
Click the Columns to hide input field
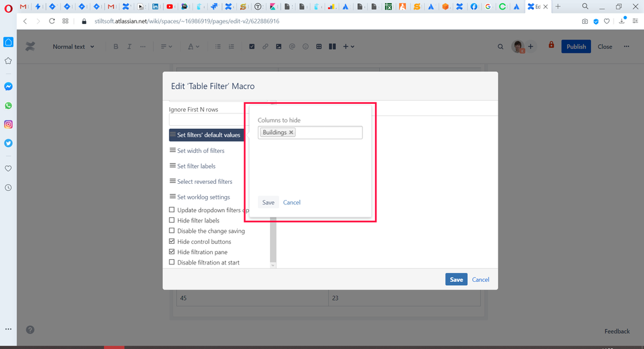[x=310, y=132]
